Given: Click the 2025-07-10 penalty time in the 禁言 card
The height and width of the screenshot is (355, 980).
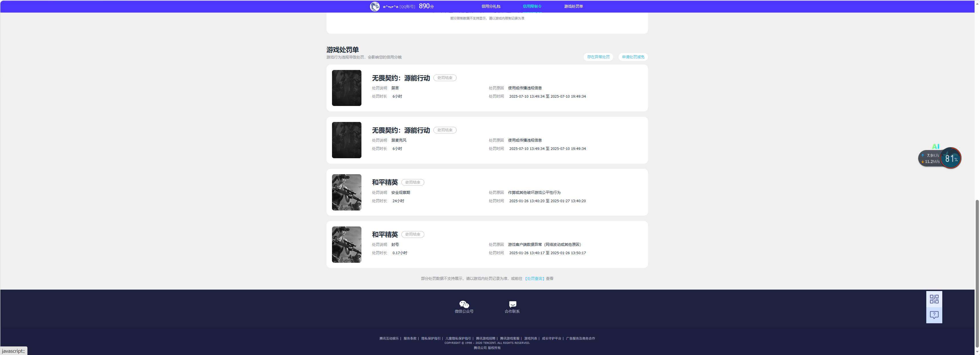Looking at the screenshot, I should point(547,97).
